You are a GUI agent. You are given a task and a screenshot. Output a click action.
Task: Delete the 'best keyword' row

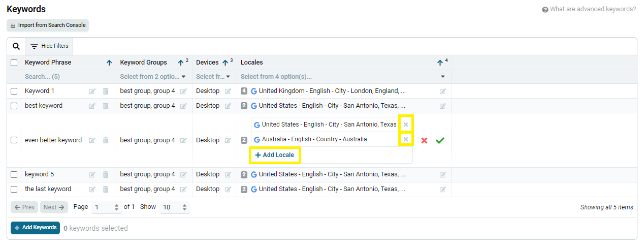point(106,106)
